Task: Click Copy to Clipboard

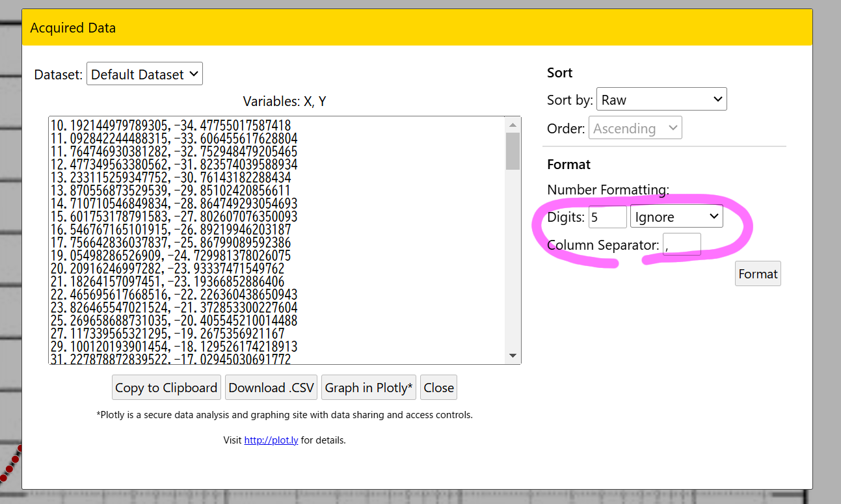Action: tap(166, 388)
